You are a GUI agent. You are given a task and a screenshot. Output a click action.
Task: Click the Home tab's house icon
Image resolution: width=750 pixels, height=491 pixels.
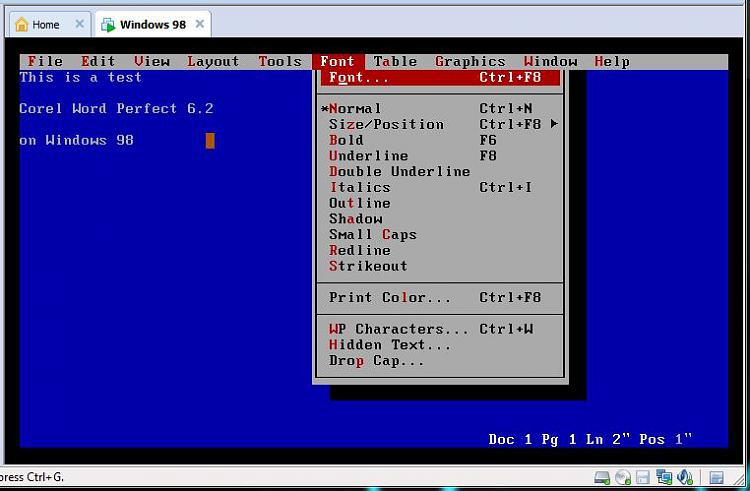coord(22,24)
